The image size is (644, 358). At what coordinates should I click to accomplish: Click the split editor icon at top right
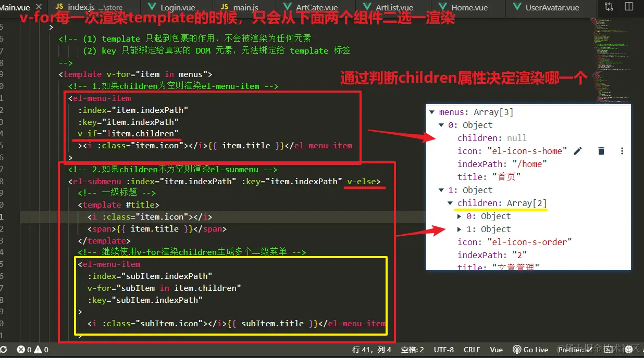point(629,7)
